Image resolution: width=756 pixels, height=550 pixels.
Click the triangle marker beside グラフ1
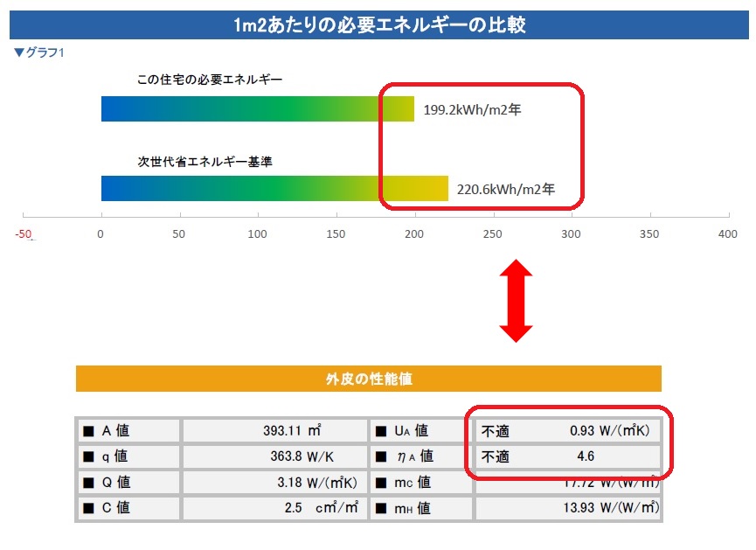(19, 52)
